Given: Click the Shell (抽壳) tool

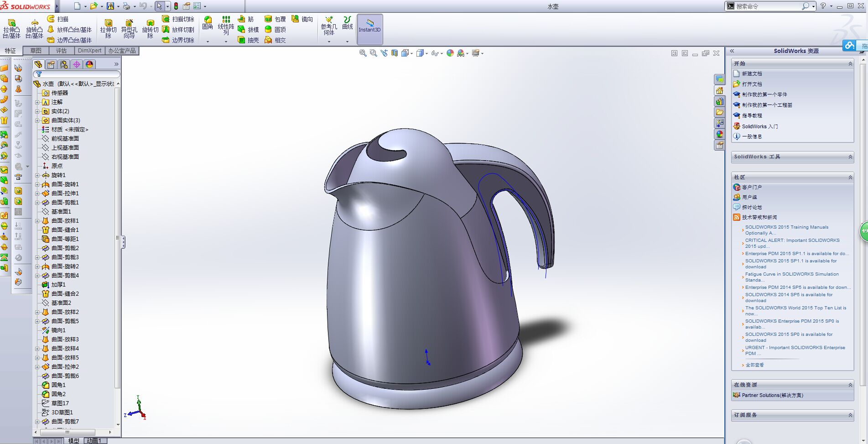Looking at the screenshot, I should pos(248,40).
